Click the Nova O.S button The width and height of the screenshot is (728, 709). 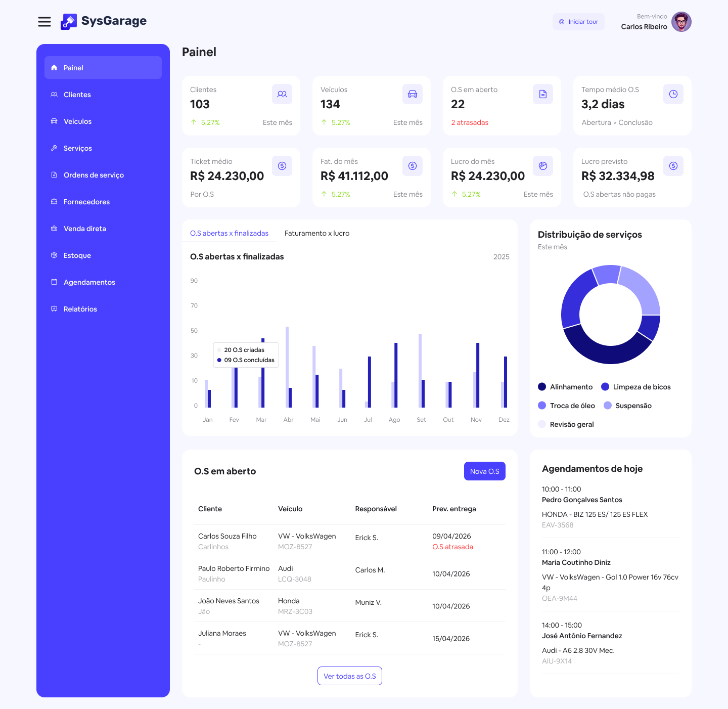484,471
